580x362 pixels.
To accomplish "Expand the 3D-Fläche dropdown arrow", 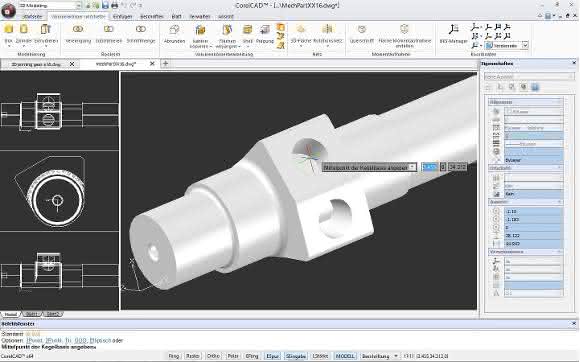I will point(301,47).
